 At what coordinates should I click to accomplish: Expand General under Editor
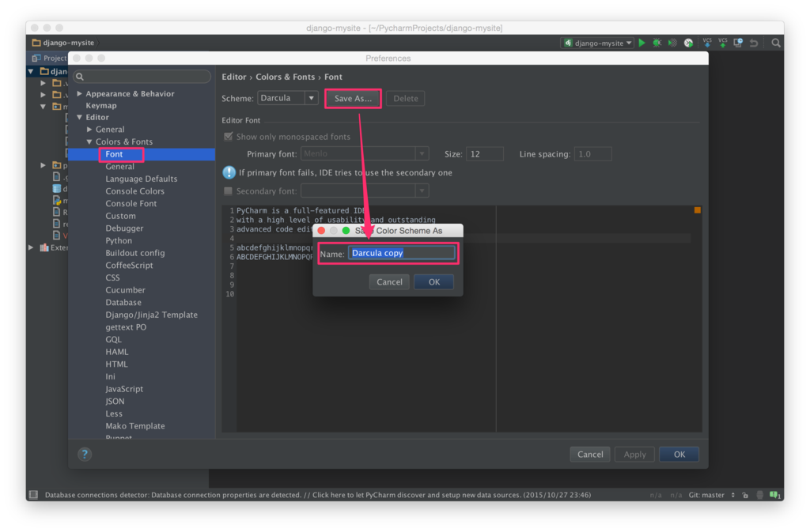89,129
